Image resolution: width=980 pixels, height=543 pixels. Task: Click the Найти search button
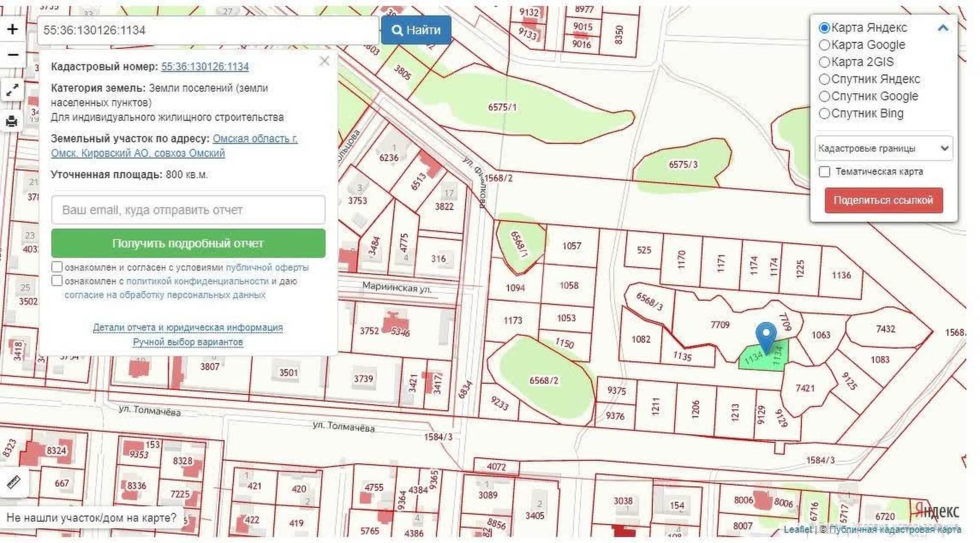tap(416, 30)
